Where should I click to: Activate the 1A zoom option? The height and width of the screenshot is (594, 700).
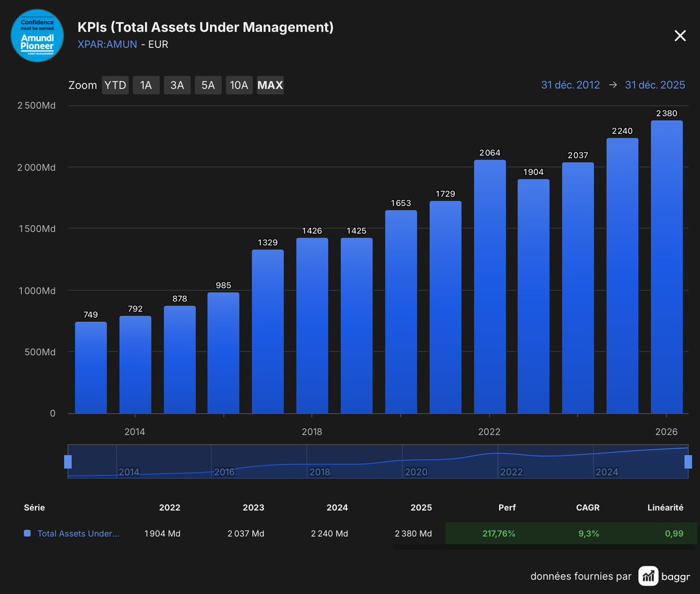(146, 85)
